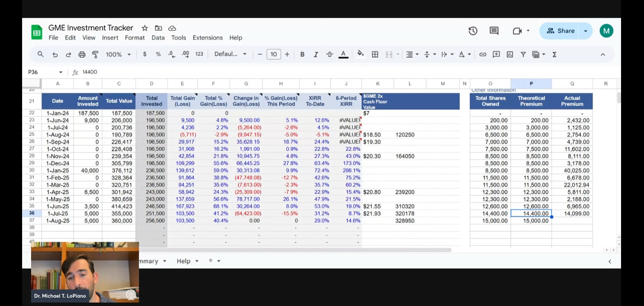Click the font size field showing 10
644x306 pixels.
click(274, 54)
